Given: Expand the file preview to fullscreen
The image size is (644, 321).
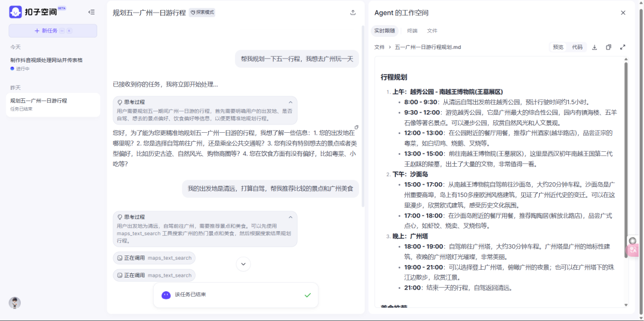Looking at the screenshot, I should coord(623,47).
